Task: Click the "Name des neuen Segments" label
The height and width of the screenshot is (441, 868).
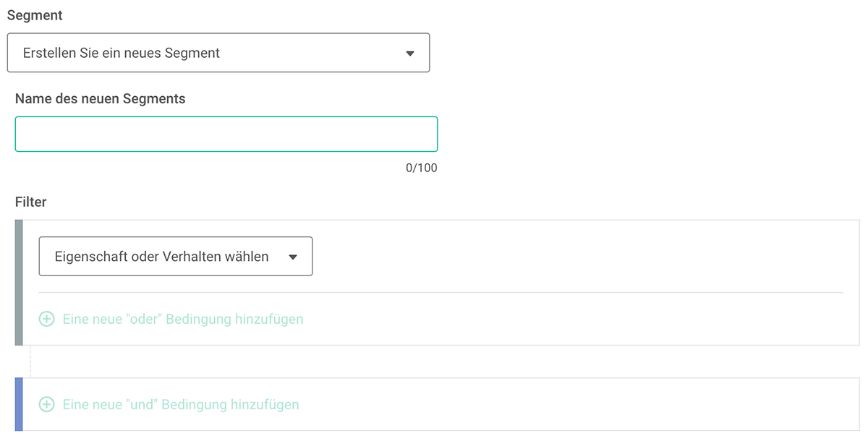Action: pyautogui.click(x=101, y=99)
